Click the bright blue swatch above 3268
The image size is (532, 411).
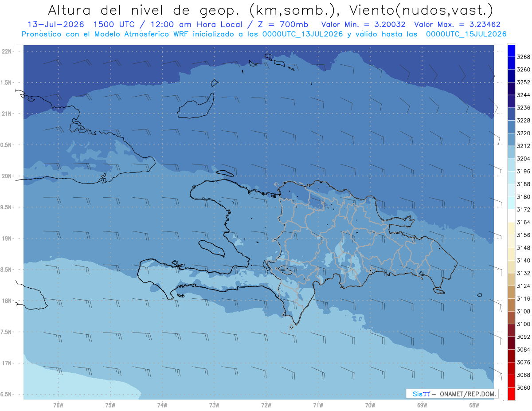pos(511,51)
